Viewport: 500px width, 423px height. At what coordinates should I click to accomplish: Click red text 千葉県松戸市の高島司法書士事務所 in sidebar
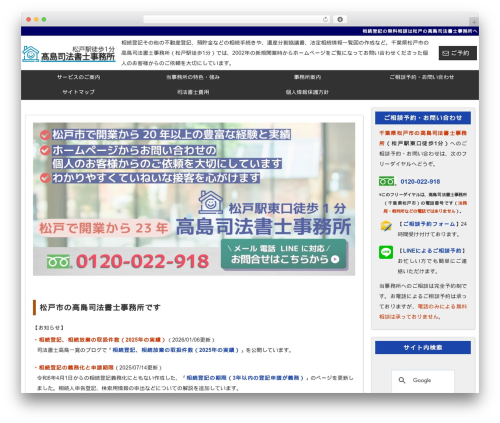click(423, 138)
